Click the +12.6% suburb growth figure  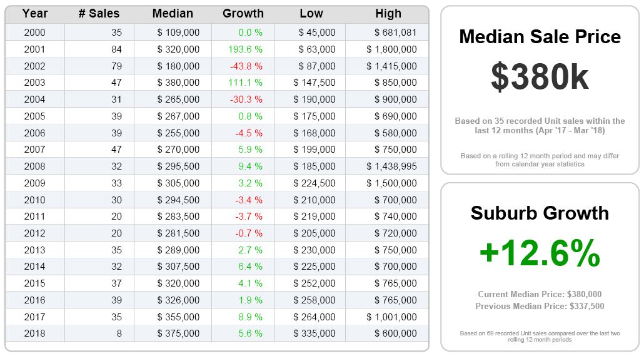point(540,253)
